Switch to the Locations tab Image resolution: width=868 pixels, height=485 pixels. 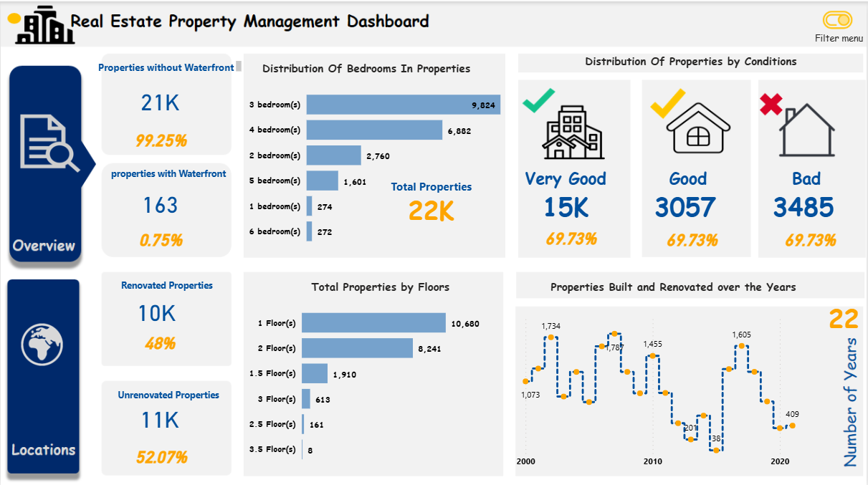pos(44,450)
